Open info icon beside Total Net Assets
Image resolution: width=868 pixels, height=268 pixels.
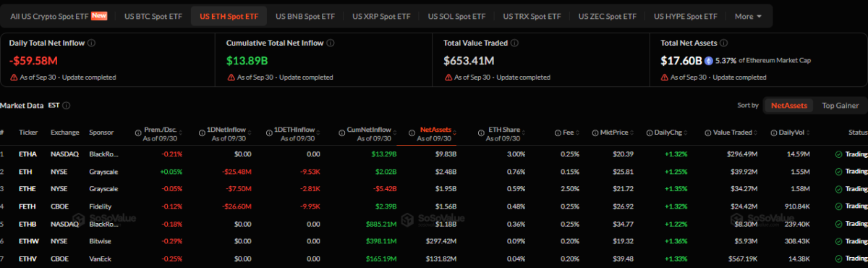click(724, 43)
